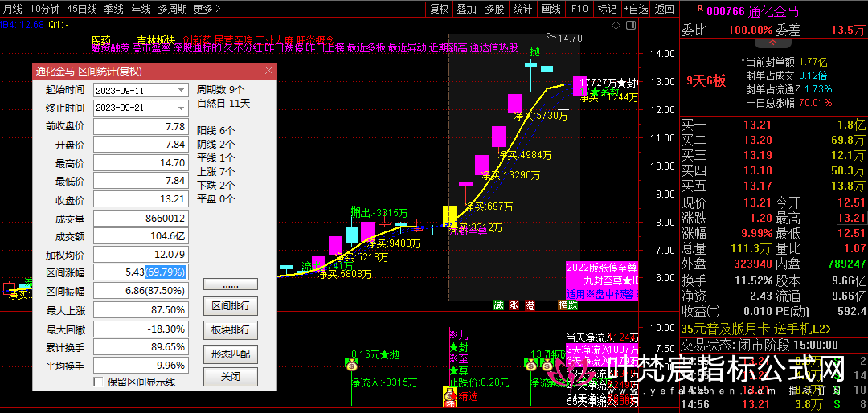The height and width of the screenshot is (413, 868).
Task: Click the red R margin-trading badge
Action: (x=700, y=8)
